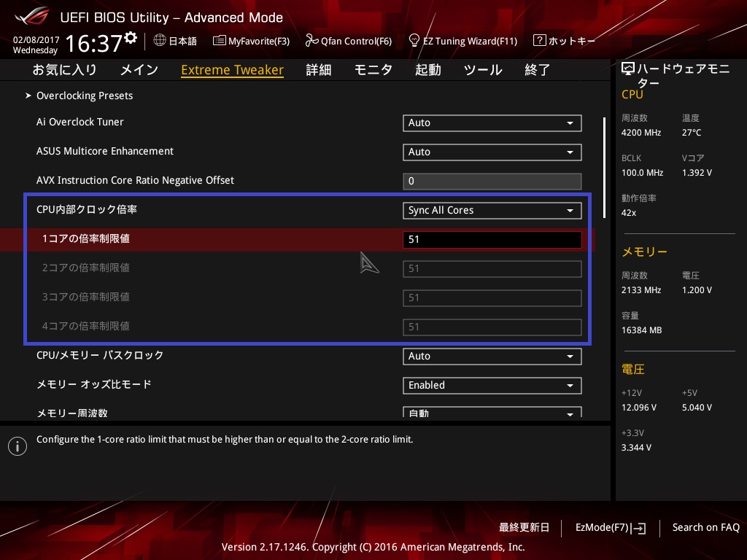Switch to EzMode(F7)
Viewport: 747px width, 560px height.
611,528
